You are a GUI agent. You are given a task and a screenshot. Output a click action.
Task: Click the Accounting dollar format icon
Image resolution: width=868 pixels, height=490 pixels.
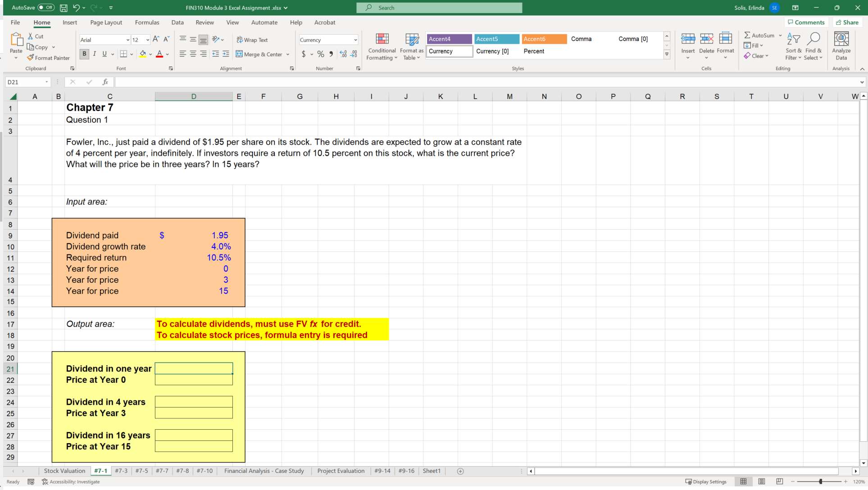point(304,54)
